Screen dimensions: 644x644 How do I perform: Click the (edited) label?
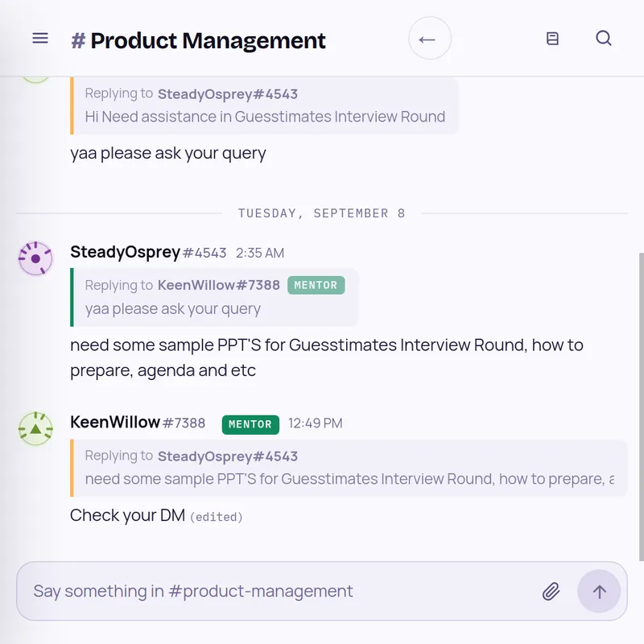pos(216,517)
